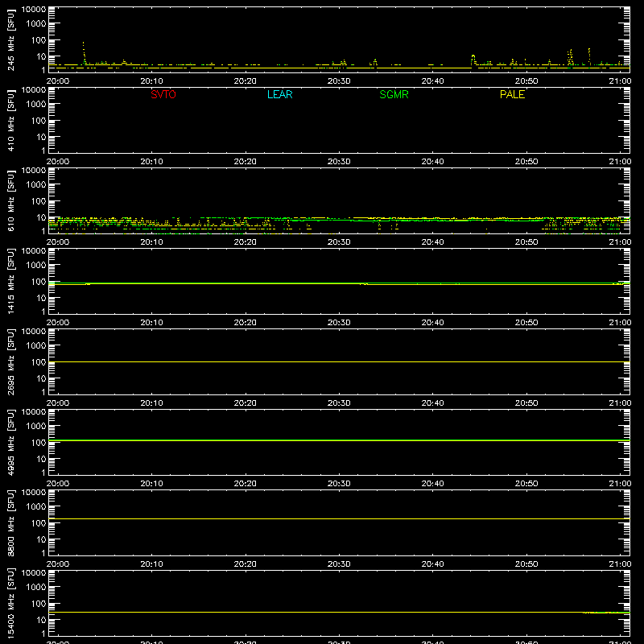Click the cyan LEAR station legend label
The height and width of the screenshot is (644, 644).
(x=279, y=94)
